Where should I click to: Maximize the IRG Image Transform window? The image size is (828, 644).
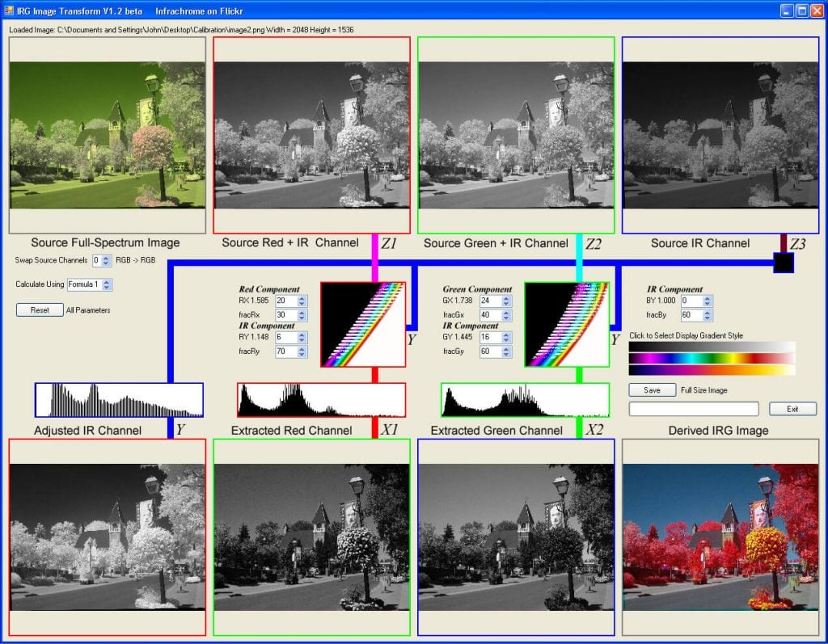click(x=801, y=11)
